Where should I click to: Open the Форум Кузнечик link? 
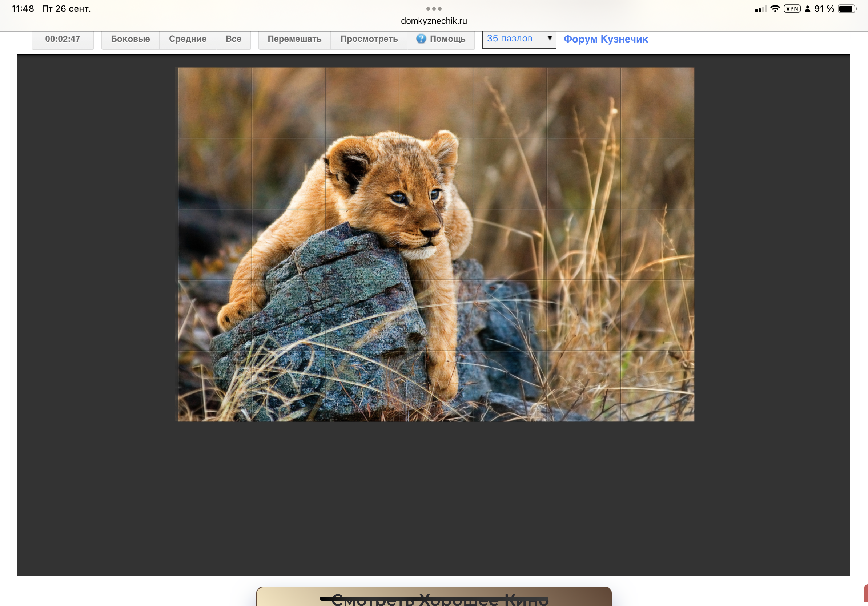pyautogui.click(x=605, y=39)
